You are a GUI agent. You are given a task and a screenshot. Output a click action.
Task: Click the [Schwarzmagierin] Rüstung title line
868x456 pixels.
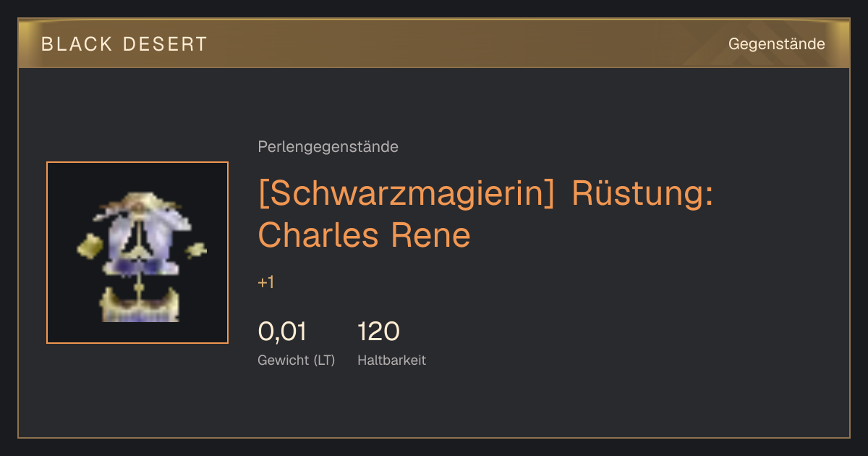[485, 193]
